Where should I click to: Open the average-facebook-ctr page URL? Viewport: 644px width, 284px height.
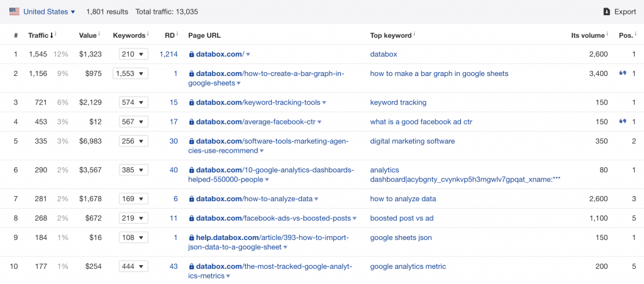[x=257, y=122]
